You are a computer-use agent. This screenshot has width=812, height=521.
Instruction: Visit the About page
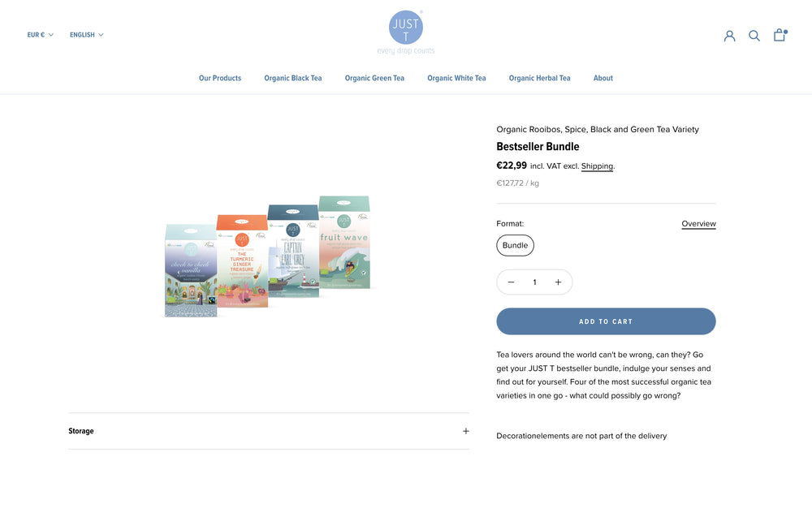point(603,78)
